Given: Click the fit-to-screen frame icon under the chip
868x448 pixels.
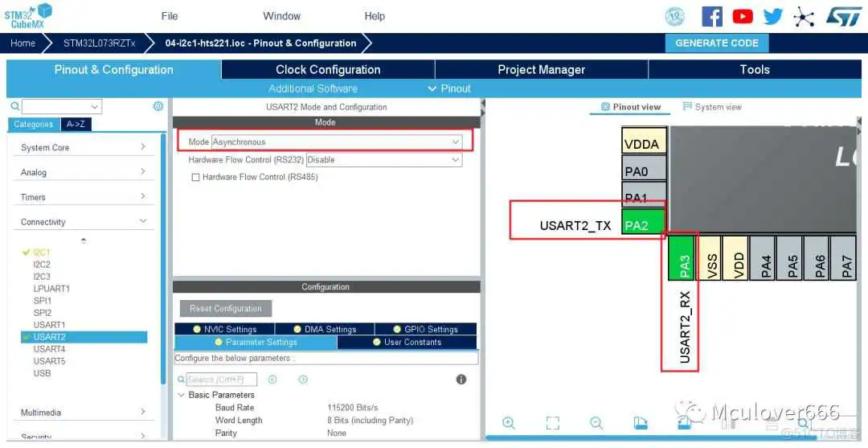Looking at the screenshot, I should click(x=552, y=423).
